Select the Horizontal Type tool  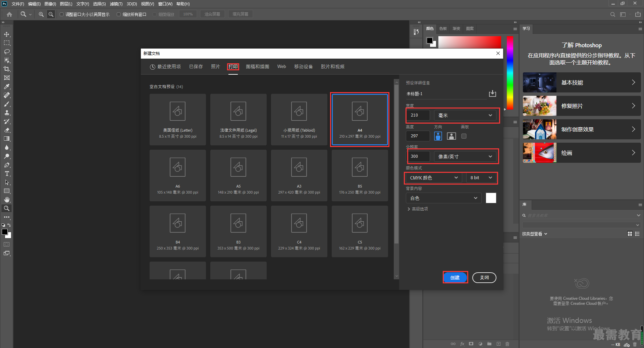7,174
